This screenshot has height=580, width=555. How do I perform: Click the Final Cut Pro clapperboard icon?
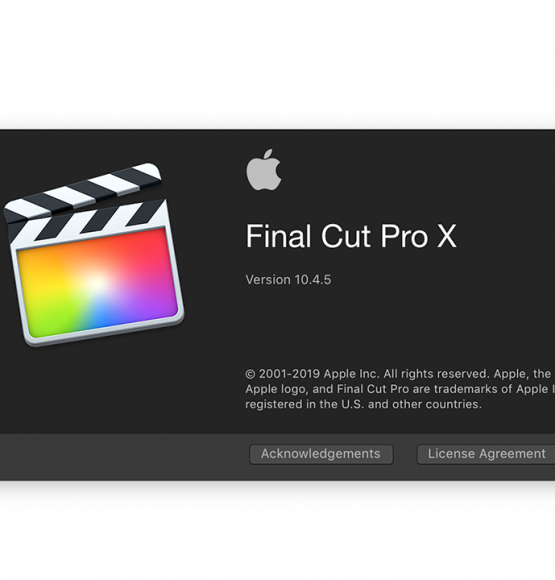click(x=94, y=254)
